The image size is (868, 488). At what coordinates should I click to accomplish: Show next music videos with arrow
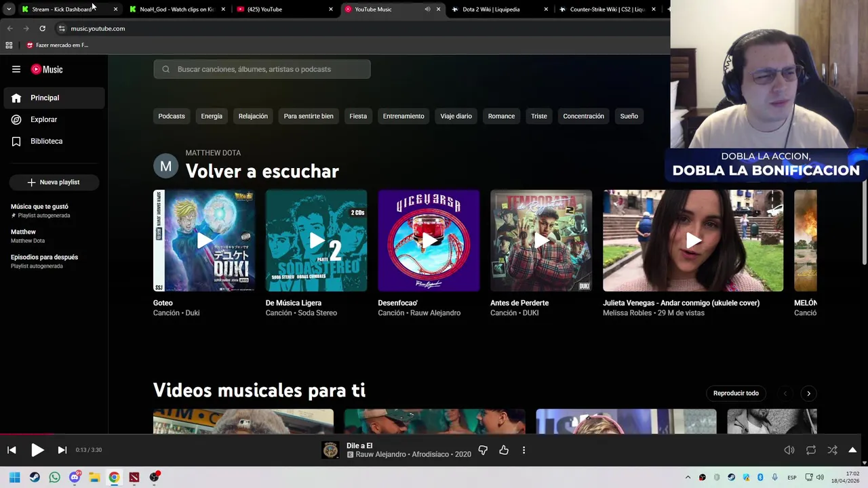point(808,393)
